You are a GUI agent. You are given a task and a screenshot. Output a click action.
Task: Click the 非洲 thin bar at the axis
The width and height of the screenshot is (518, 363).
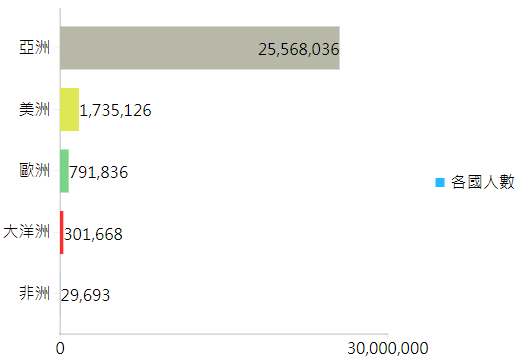point(60,294)
